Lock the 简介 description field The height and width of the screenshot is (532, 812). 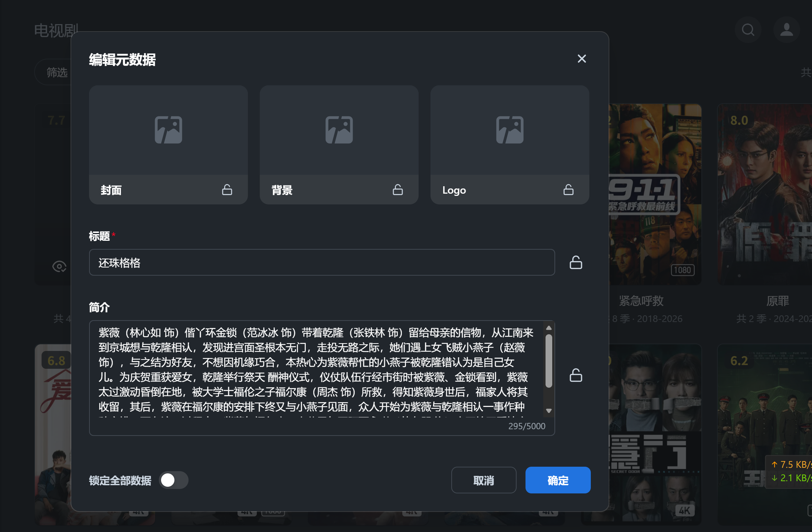pos(576,375)
